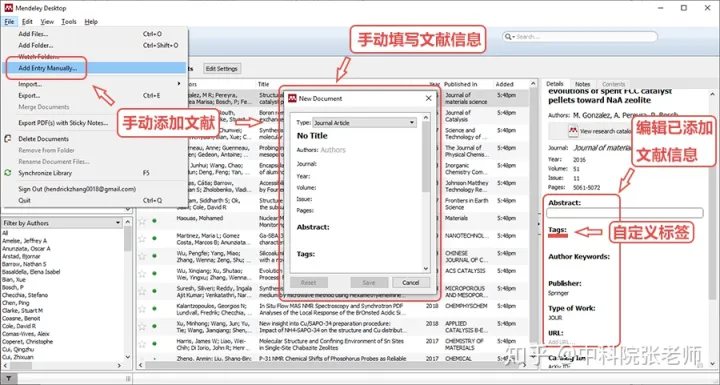Screen dimensions: 720x385
Task: Click the green dot on Suresh, Siliveri row
Action: 154,291
